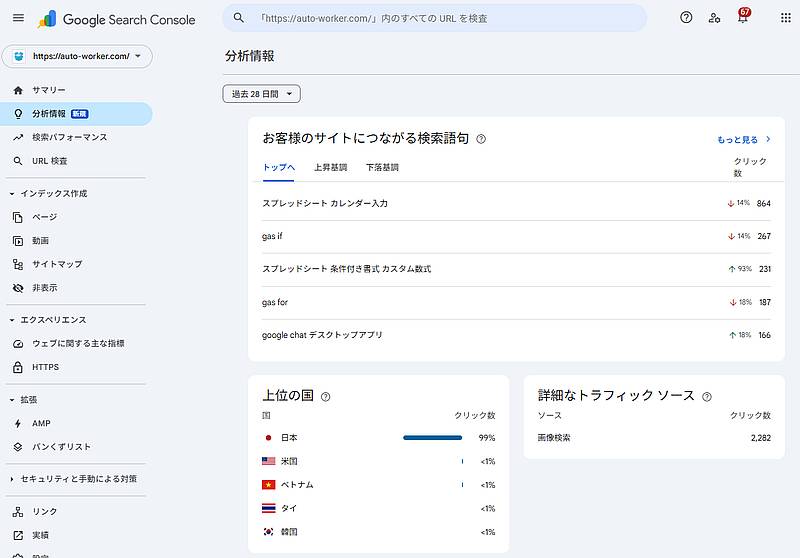Open help icon beside 詳細なトラフィック ソース
The image size is (800, 558).
[707, 396]
